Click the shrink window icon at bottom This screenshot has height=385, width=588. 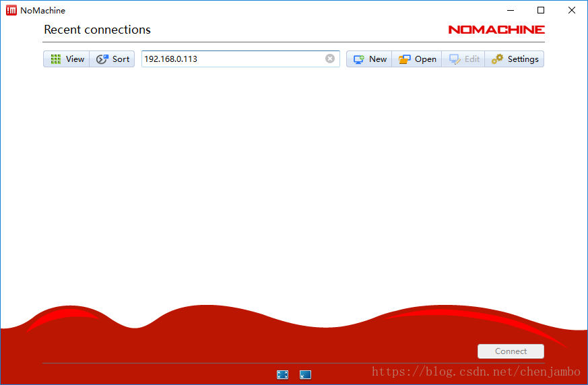click(x=305, y=374)
